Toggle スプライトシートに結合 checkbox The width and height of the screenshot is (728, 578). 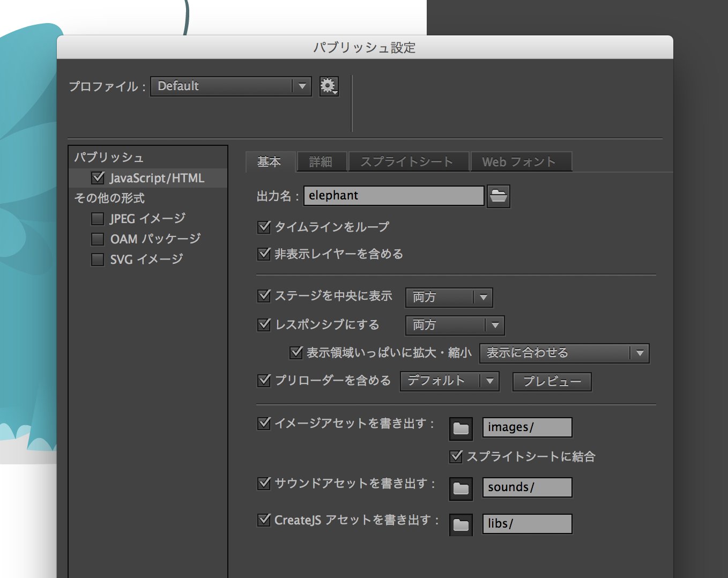click(456, 456)
